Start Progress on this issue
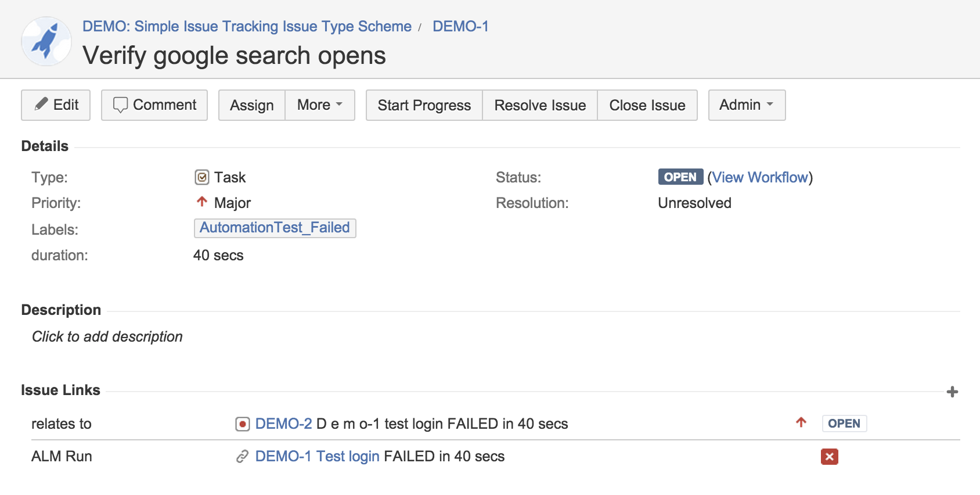The width and height of the screenshot is (980, 495). pos(424,105)
